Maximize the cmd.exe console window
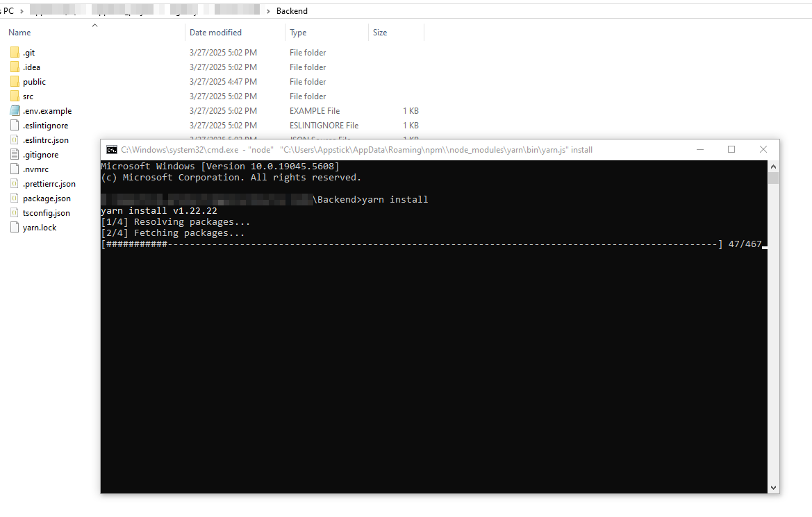812x517 pixels. click(731, 150)
